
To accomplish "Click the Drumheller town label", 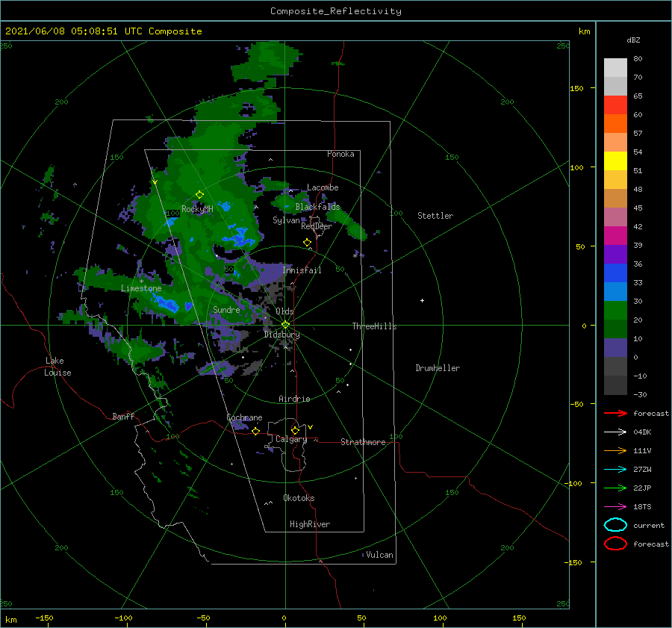I will tap(438, 368).
